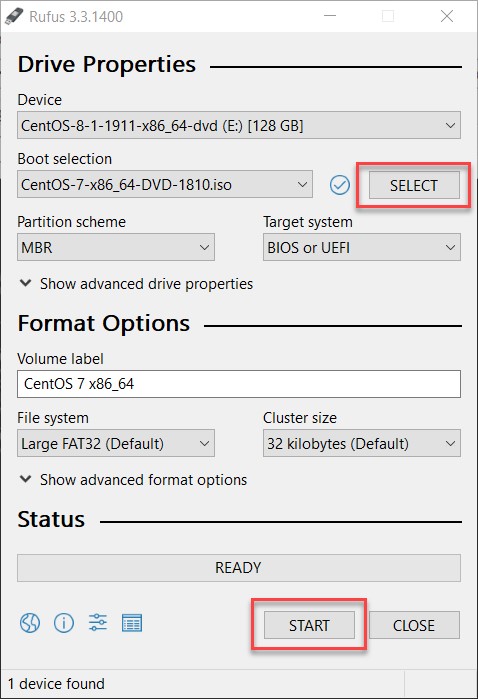Open the Device dropdown
478x699 pixels.
click(x=239, y=125)
